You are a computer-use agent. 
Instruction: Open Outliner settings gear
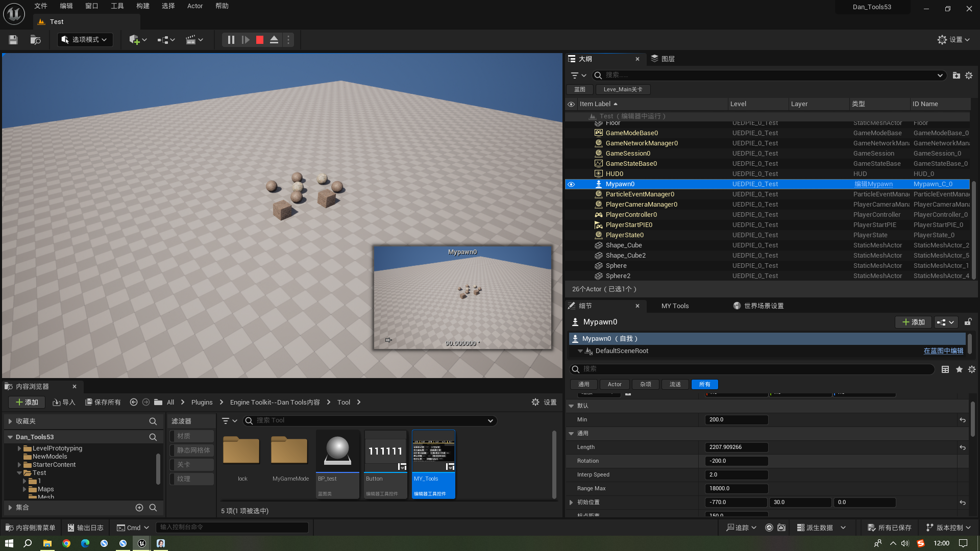tap(969, 76)
